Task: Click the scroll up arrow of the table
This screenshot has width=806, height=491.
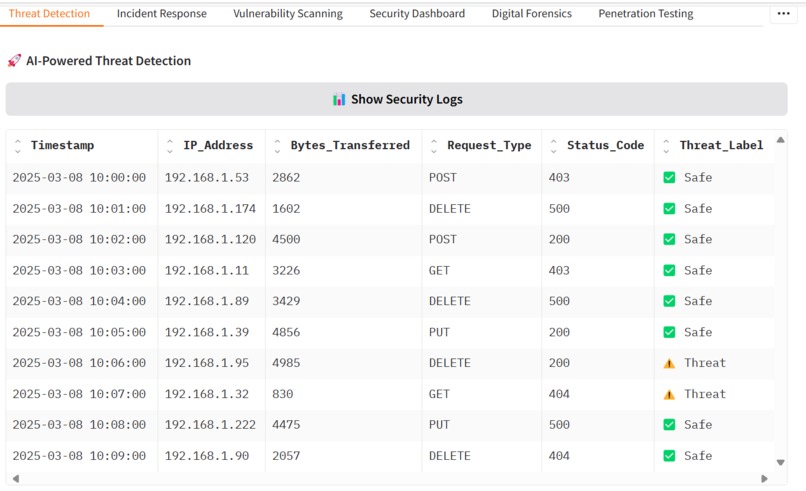Action: click(780, 140)
